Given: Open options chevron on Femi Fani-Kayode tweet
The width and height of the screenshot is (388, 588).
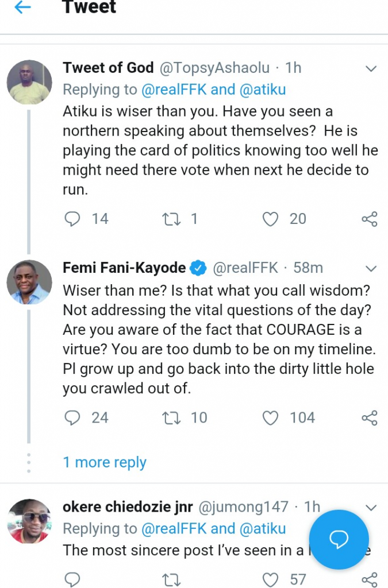Looking at the screenshot, I should (371, 268).
